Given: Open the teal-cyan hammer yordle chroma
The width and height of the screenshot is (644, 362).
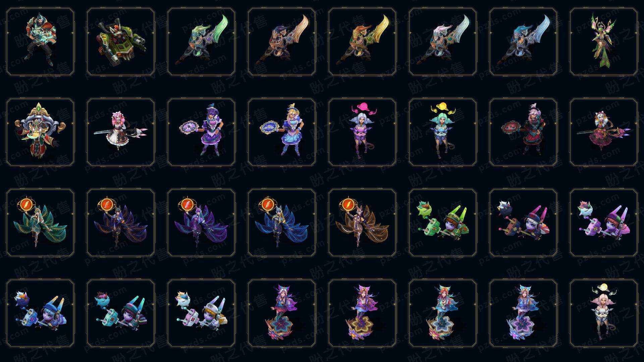Looking at the screenshot, I should tap(121, 313).
